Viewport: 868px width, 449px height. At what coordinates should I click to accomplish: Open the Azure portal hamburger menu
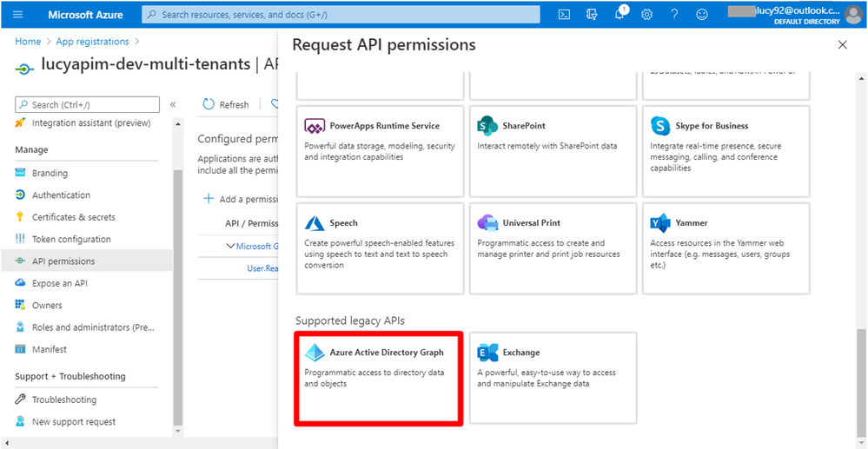tap(17, 15)
